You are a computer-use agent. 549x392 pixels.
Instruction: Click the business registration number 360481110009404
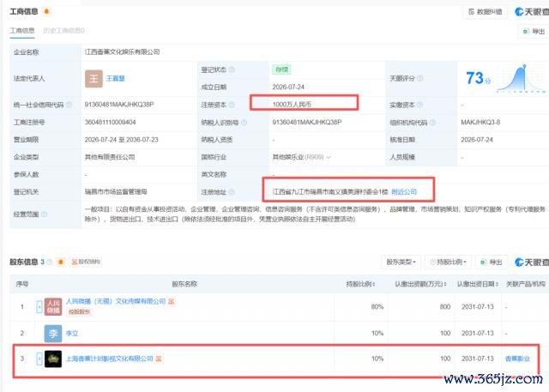click(111, 122)
